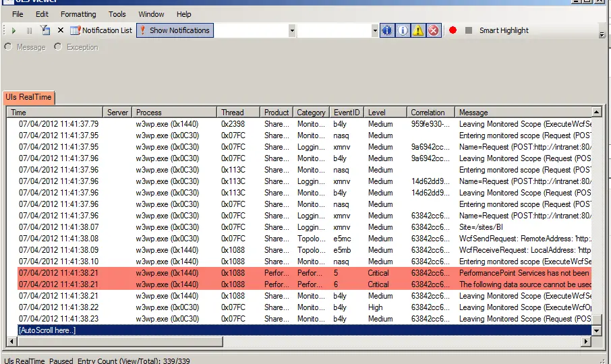Expand the toolbar overflow options arrow

click(602, 33)
